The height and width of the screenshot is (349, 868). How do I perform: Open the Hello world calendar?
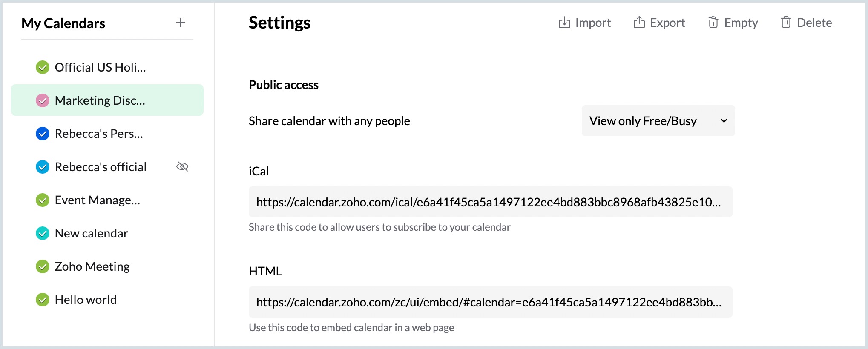(86, 300)
